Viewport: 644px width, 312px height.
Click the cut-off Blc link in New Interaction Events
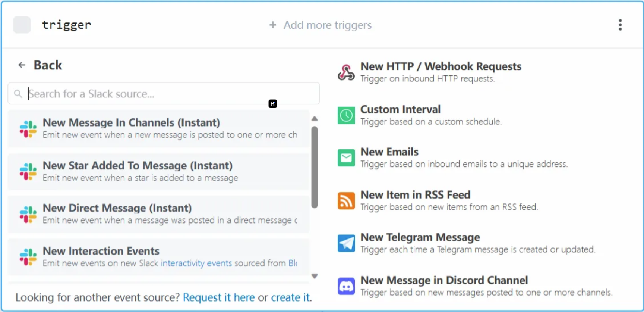[x=293, y=263]
